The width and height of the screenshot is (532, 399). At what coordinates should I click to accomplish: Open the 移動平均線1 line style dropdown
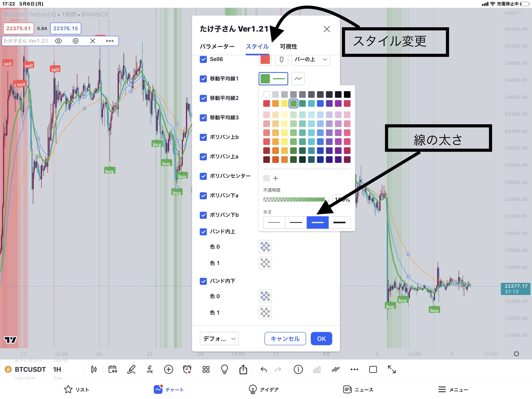pos(298,79)
